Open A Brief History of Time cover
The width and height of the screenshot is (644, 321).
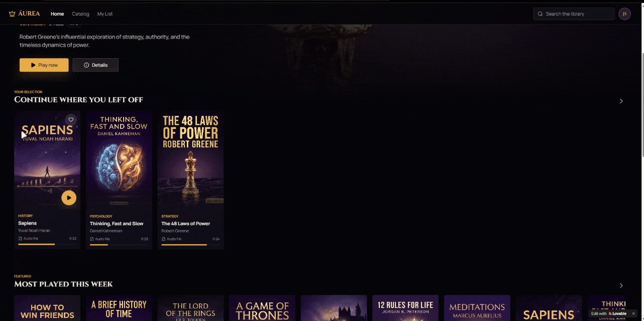click(119, 308)
